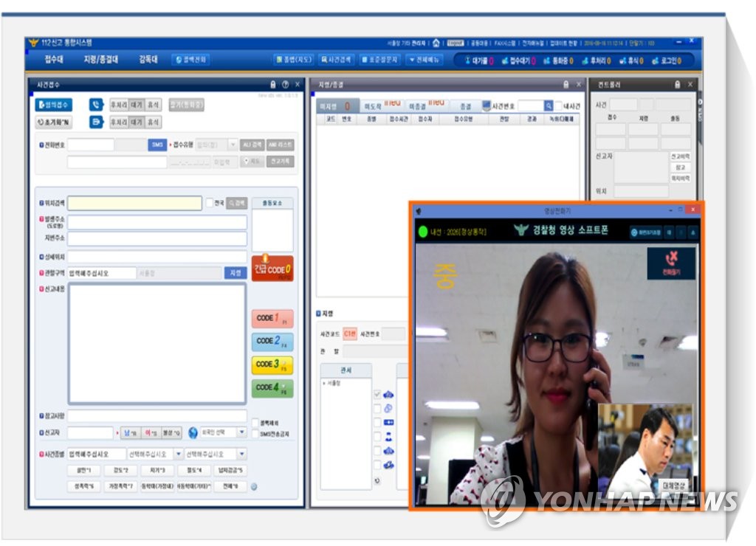Click the yellow 위치검색 input field

click(134, 203)
